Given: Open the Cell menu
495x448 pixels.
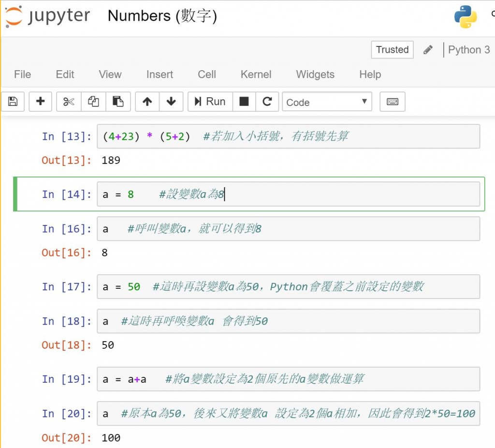Looking at the screenshot, I should pyautogui.click(x=207, y=74).
